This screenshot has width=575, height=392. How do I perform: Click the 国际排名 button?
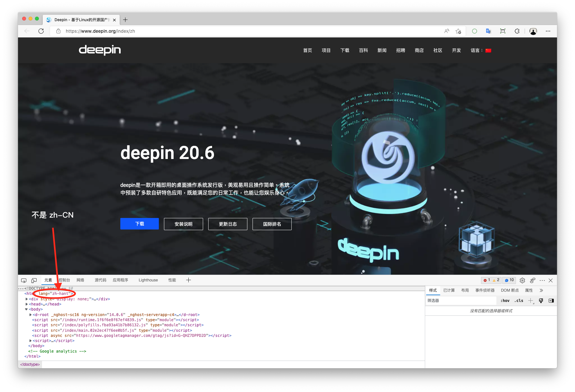click(x=272, y=224)
